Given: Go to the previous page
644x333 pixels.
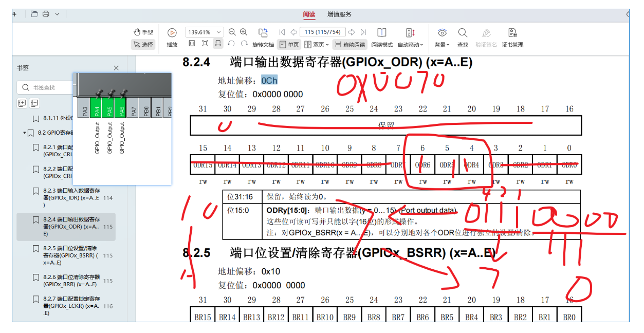Looking at the screenshot, I should click(x=293, y=32).
